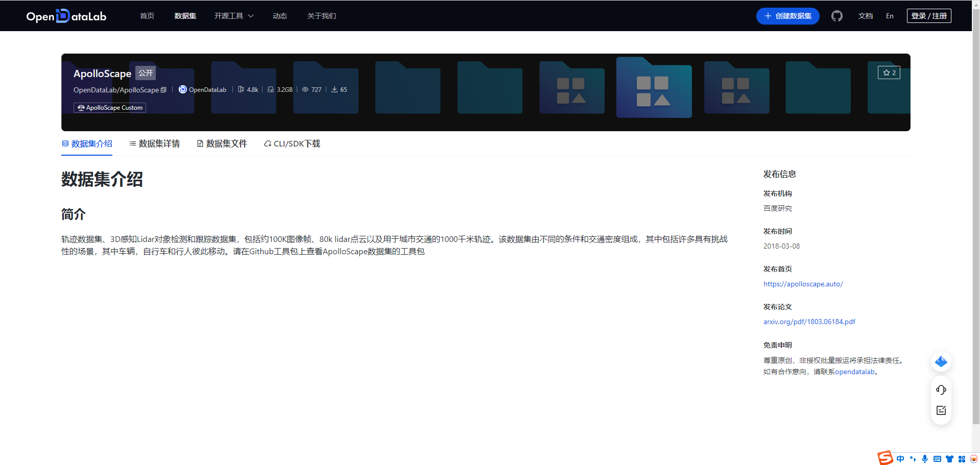Toggle Sogou Chinese input mode 中
980x465 pixels.
[900, 459]
